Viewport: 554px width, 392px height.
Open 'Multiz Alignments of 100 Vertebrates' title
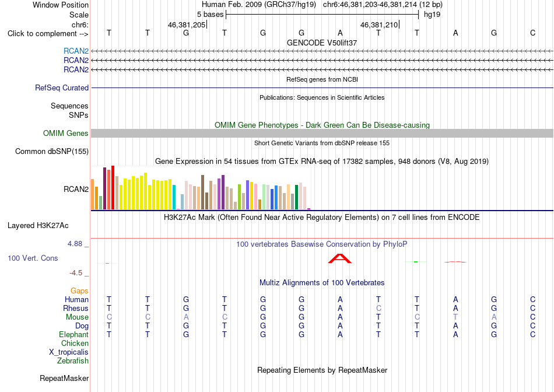322,283
